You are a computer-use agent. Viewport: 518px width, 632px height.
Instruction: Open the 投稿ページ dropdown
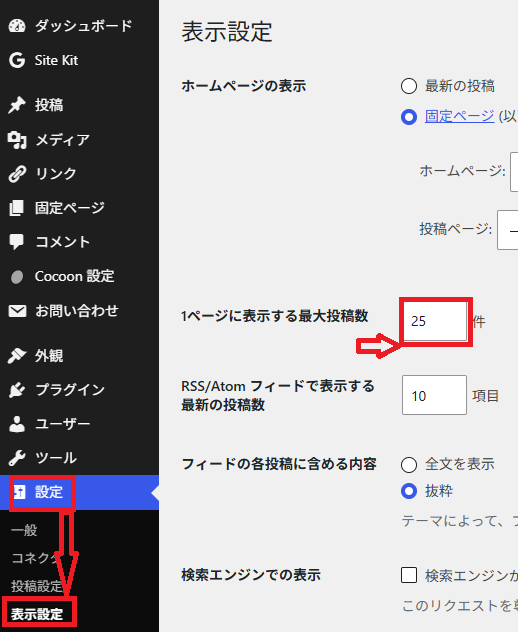tap(508, 230)
